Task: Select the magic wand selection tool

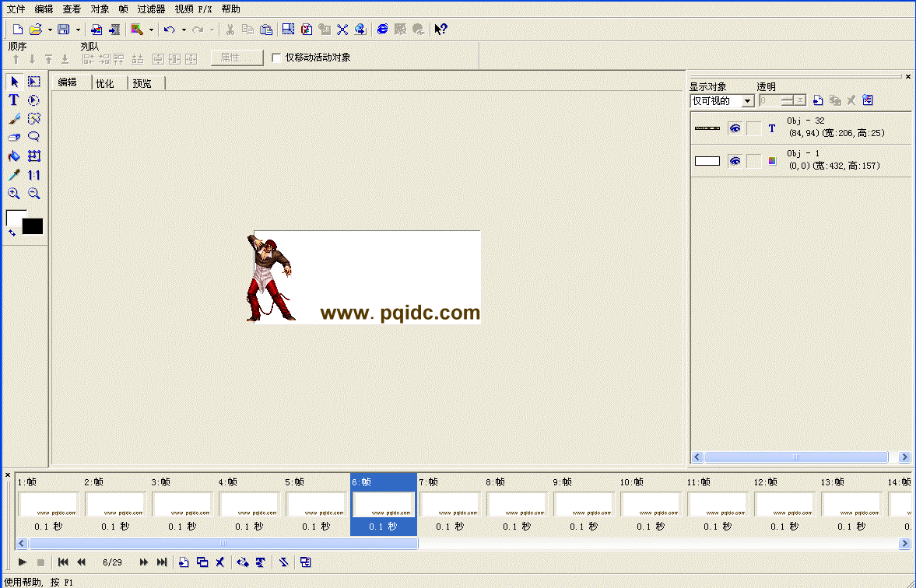Action: [34, 119]
